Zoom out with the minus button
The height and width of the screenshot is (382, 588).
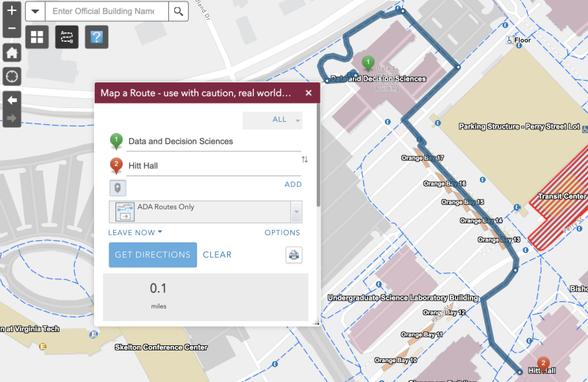pos(12,29)
